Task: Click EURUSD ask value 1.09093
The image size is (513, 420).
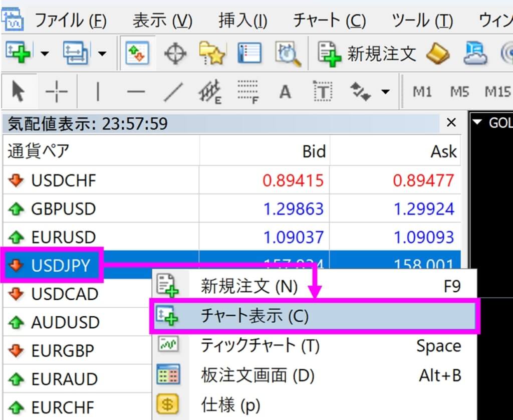Action: [424, 237]
